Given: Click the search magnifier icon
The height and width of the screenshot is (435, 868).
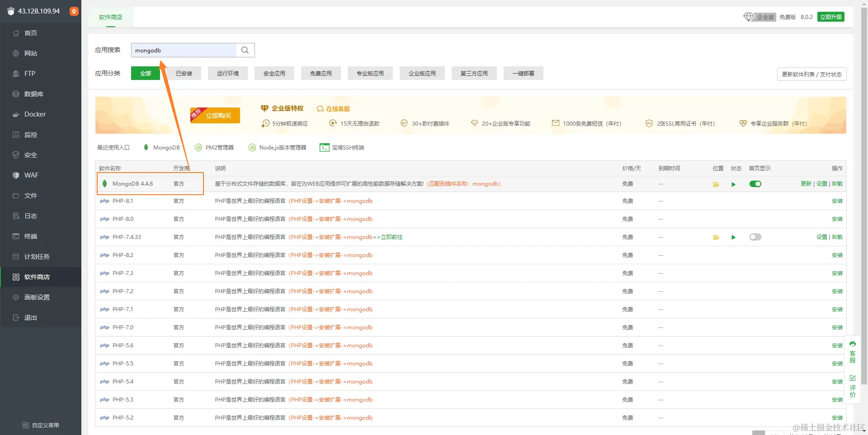Looking at the screenshot, I should point(245,50).
